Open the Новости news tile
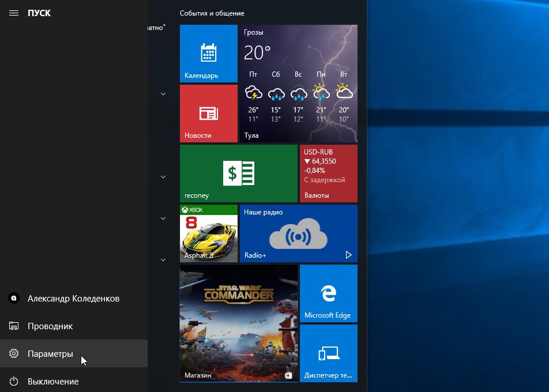The image size is (549, 392). pos(208,114)
